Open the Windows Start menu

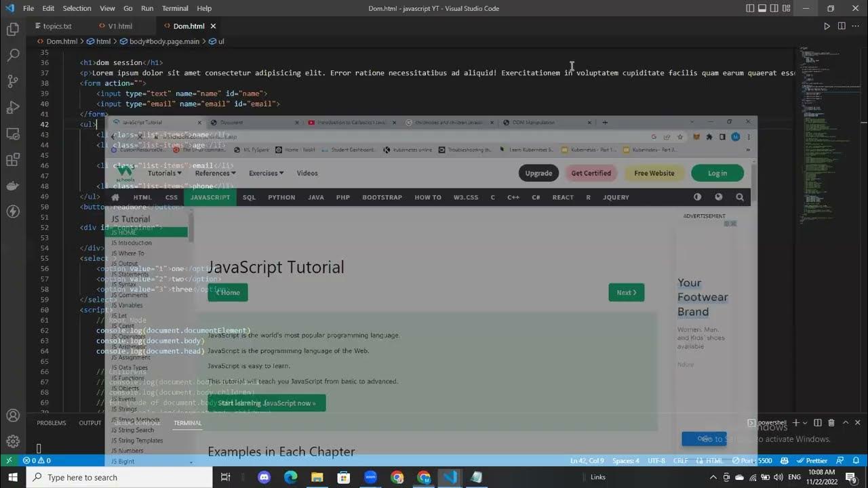[13, 477]
